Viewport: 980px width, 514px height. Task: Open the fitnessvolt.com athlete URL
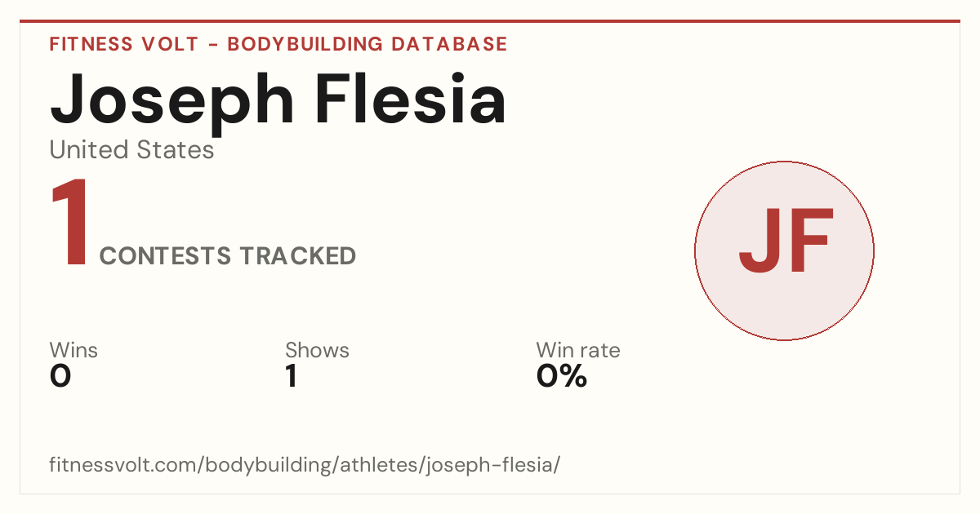click(305, 465)
